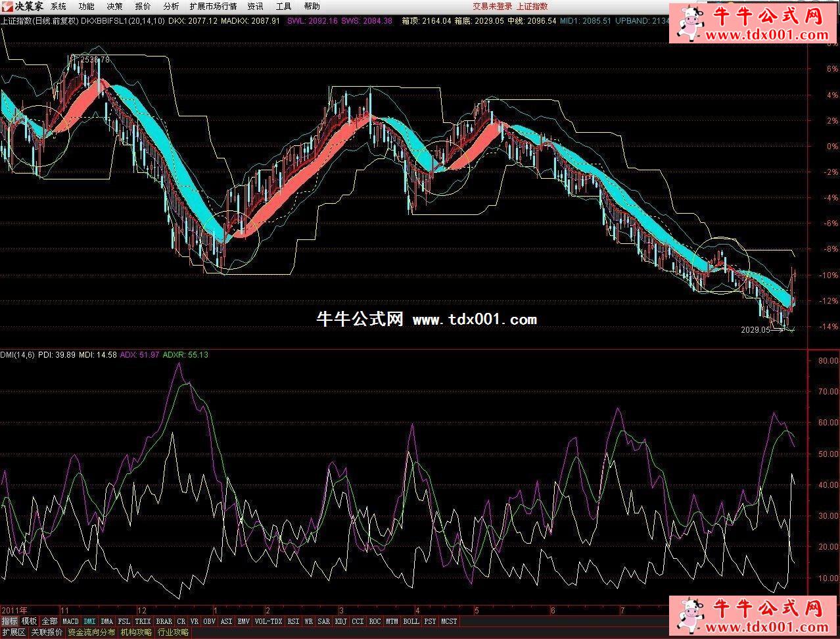Viewport: 840px width, 639px height.
Task: Switch to the MACD indicator tab
Action: (x=70, y=621)
